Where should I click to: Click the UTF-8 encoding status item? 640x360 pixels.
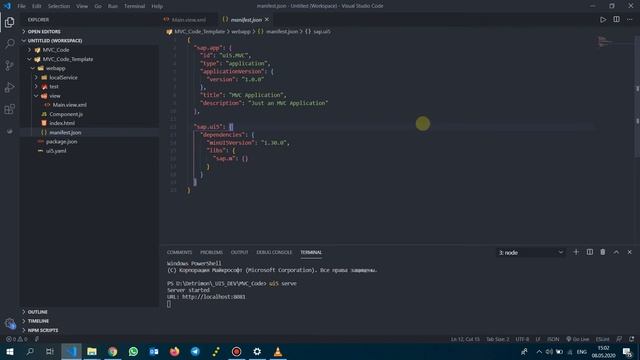tap(522, 339)
